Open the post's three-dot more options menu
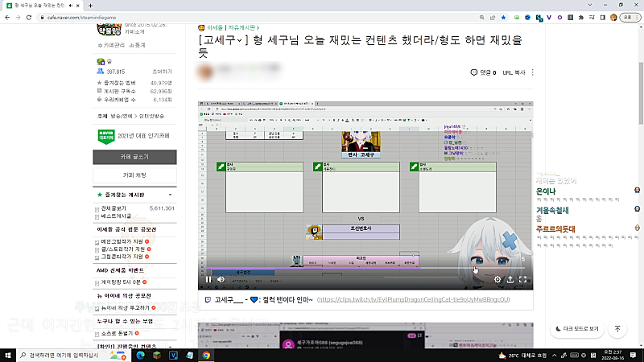 pos(532,72)
